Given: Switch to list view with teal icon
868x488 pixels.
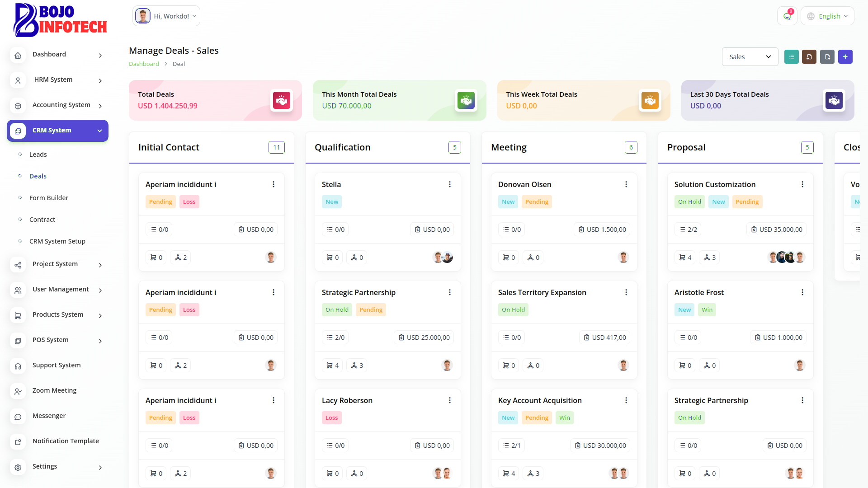Looking at the screenshot, I should (791, 57).
